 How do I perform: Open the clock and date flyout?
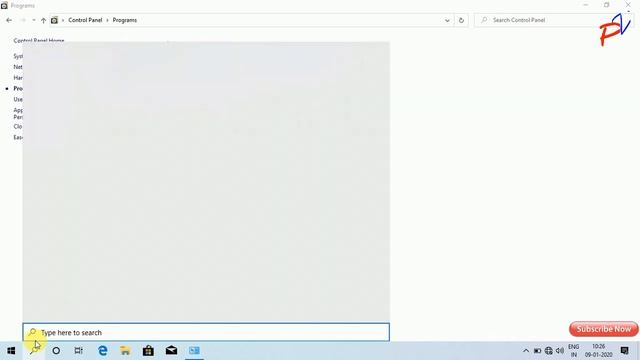tap(598, 351)
